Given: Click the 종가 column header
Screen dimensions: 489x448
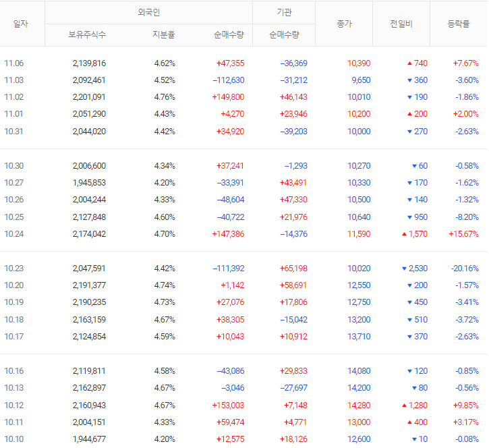Looking at the screenshot, I should pos(344,24).
